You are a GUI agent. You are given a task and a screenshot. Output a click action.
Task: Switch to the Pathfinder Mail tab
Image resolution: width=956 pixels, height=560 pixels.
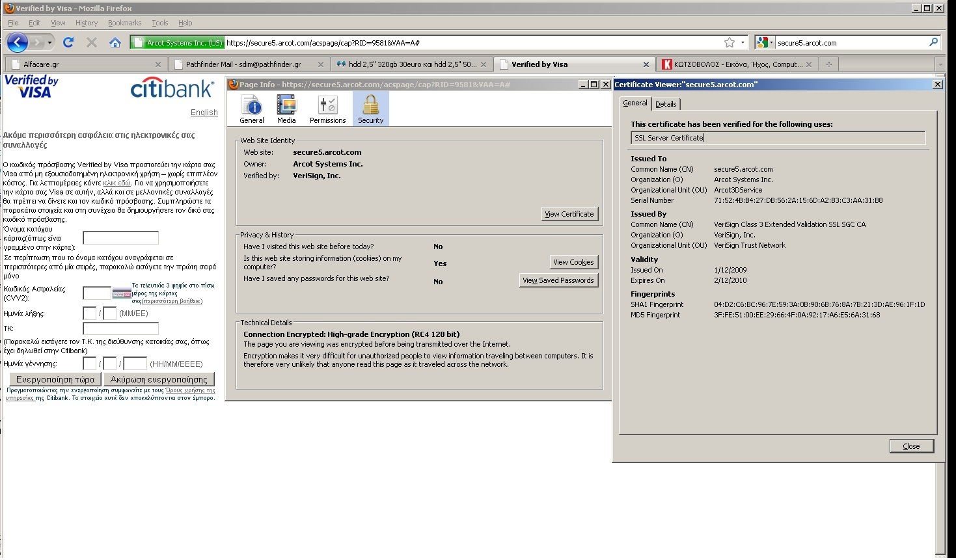click(249, 64)
